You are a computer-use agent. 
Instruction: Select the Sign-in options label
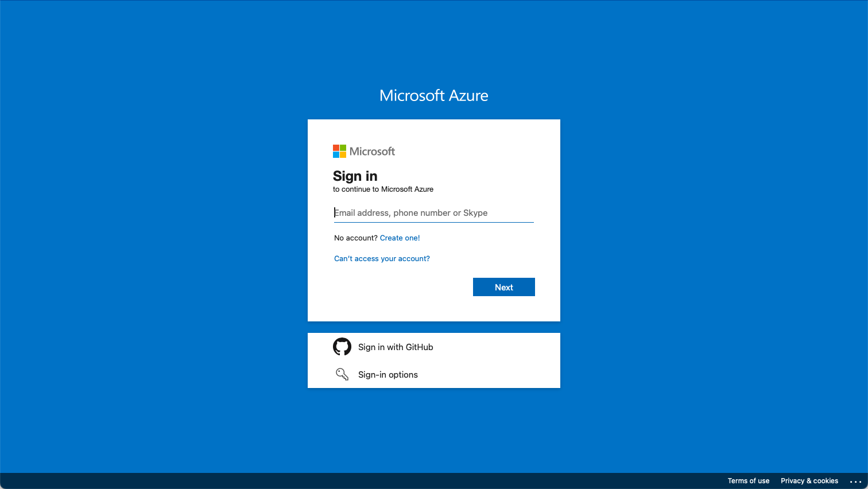(388, 375)
